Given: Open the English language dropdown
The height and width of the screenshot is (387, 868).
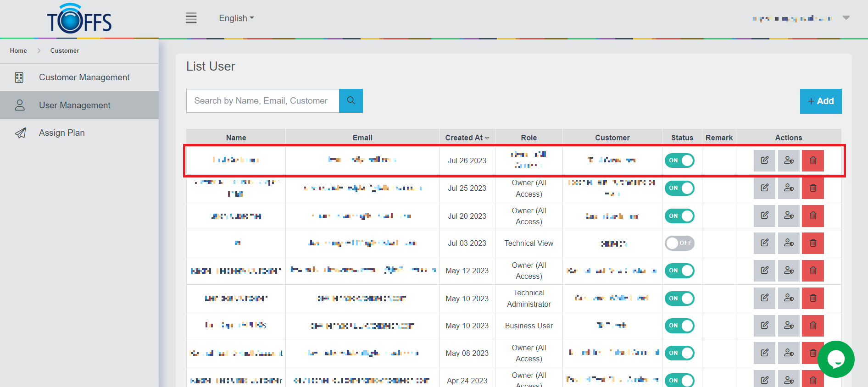Looking at the screenshot, I should (x=236, y=18).
